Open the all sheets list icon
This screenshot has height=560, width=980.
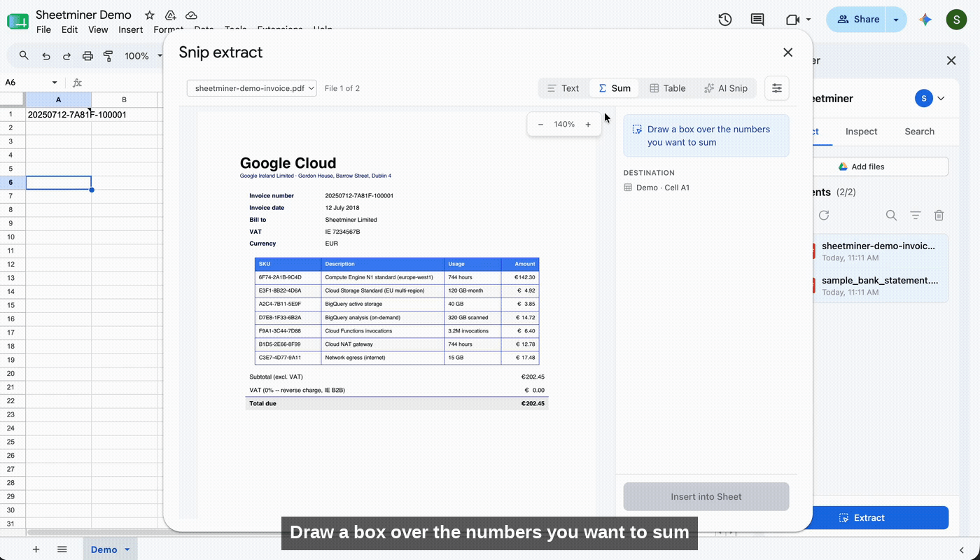point(62,549)
